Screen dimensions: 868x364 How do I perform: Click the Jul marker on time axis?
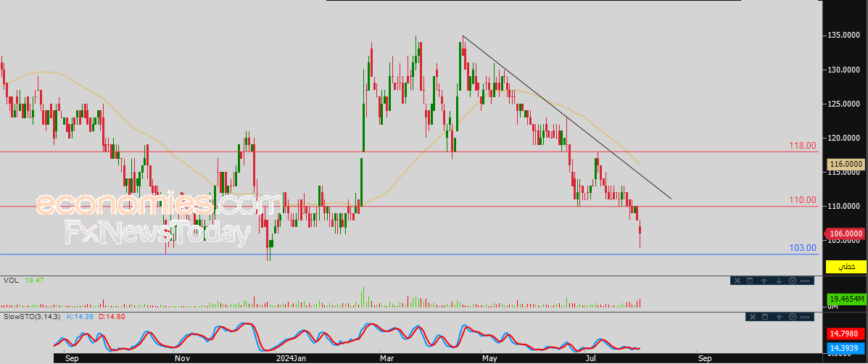tap(591, 357)
